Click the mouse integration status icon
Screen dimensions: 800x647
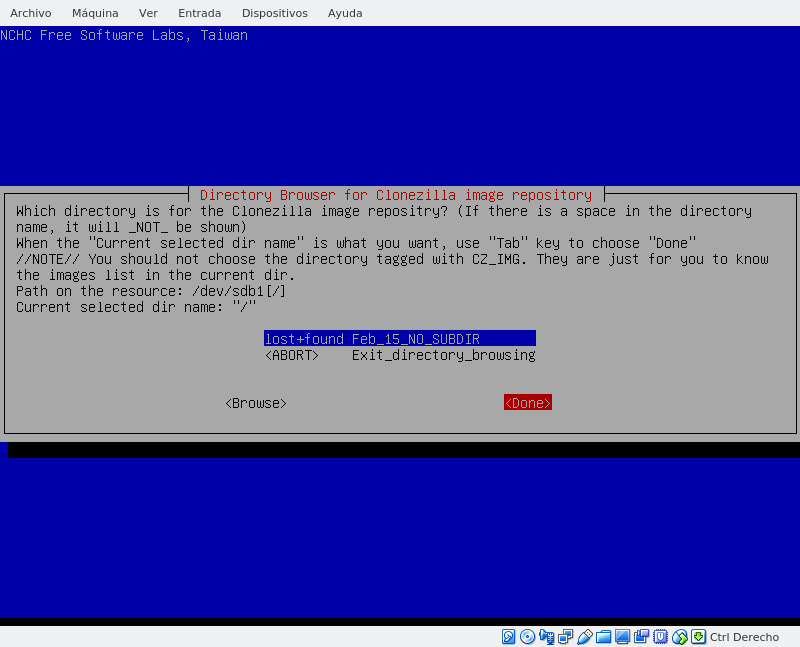[679, 637]
